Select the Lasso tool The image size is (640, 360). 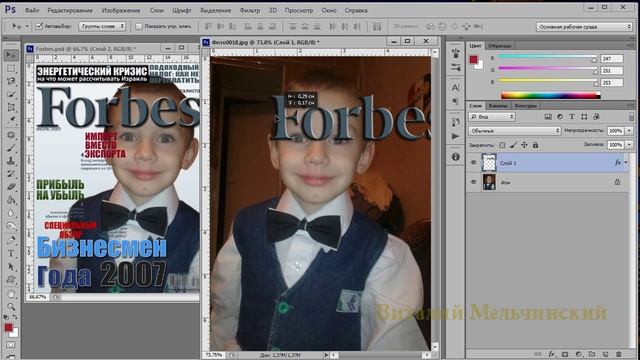pyautogui.click(x=11, y=81)
